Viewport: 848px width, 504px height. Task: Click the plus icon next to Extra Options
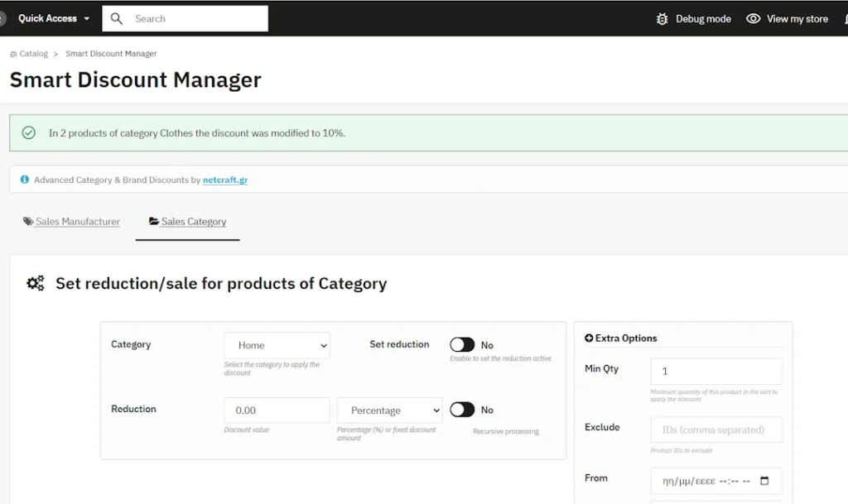coord(589,338)
